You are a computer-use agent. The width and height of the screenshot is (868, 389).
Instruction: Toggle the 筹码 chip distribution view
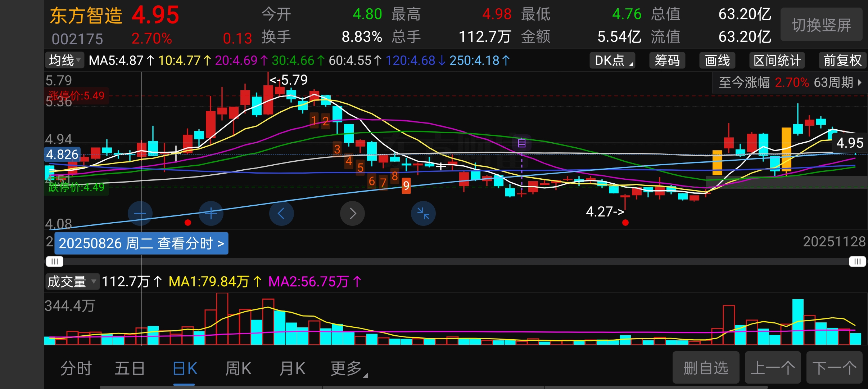click(667, 61)
